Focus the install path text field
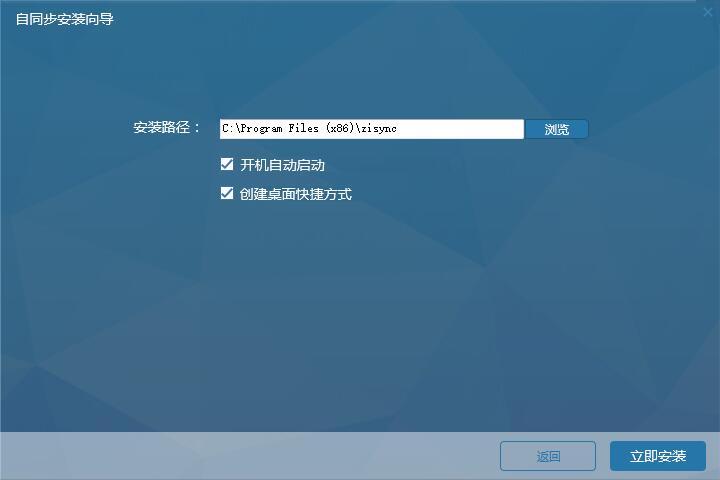 [371, 129]
